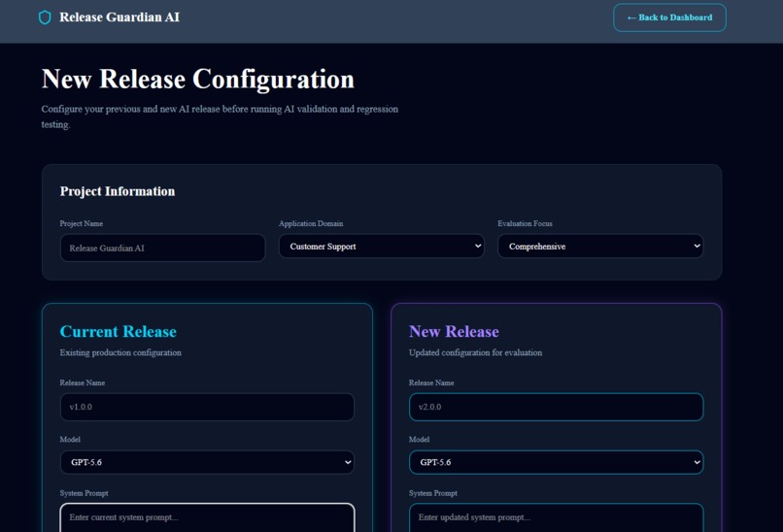Click the shield logo icon
The width and height of the screenshot is (783, 532).
pyautogui.click(x=45, y=17)
